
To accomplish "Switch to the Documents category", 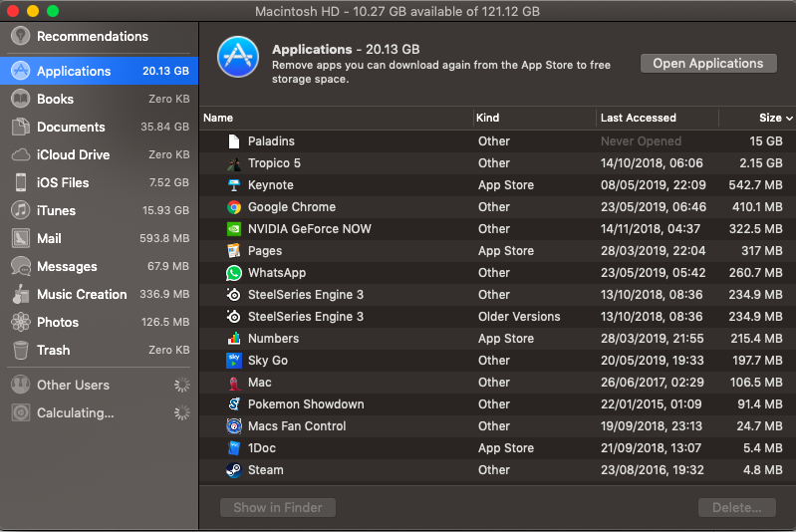I will pos(71,128).
